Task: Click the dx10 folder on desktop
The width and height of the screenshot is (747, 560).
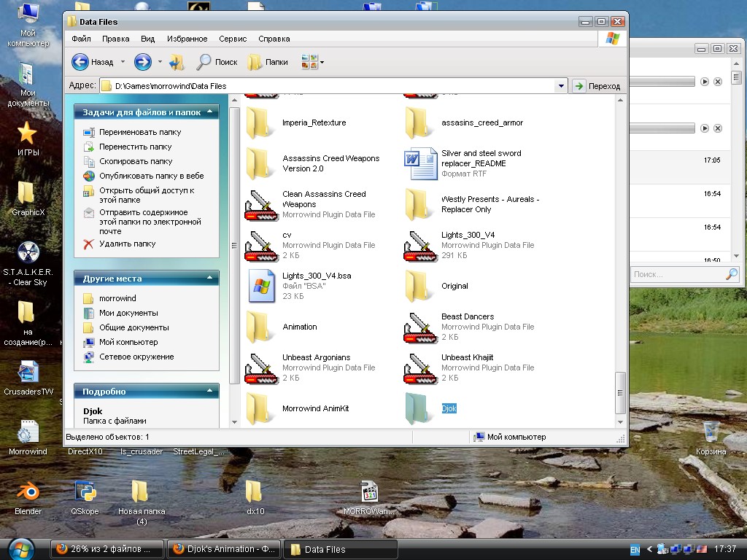Action: pos(254,491)
